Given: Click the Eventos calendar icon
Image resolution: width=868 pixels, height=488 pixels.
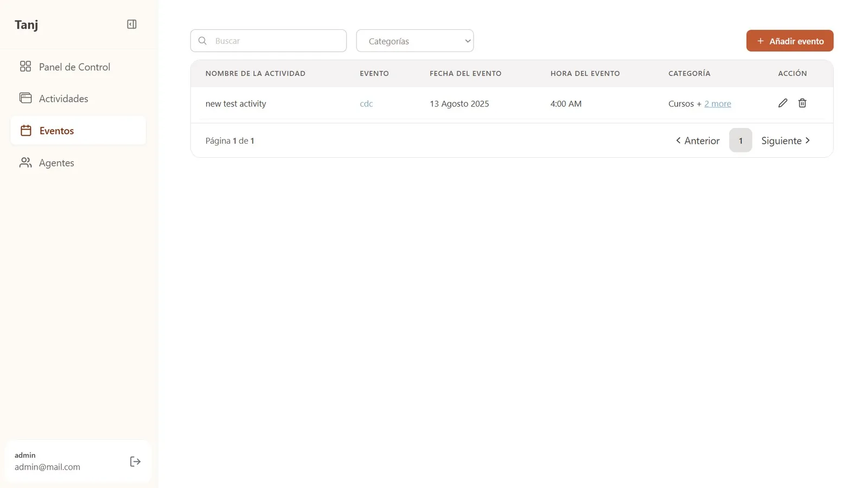Looking at the screenshot, I should coord(25,131).
